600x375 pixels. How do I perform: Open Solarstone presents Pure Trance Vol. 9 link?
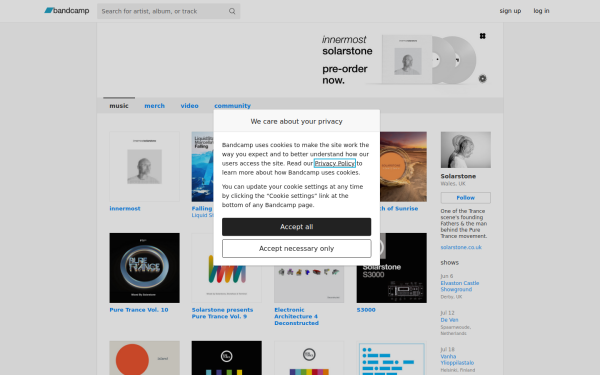point(222,313)
